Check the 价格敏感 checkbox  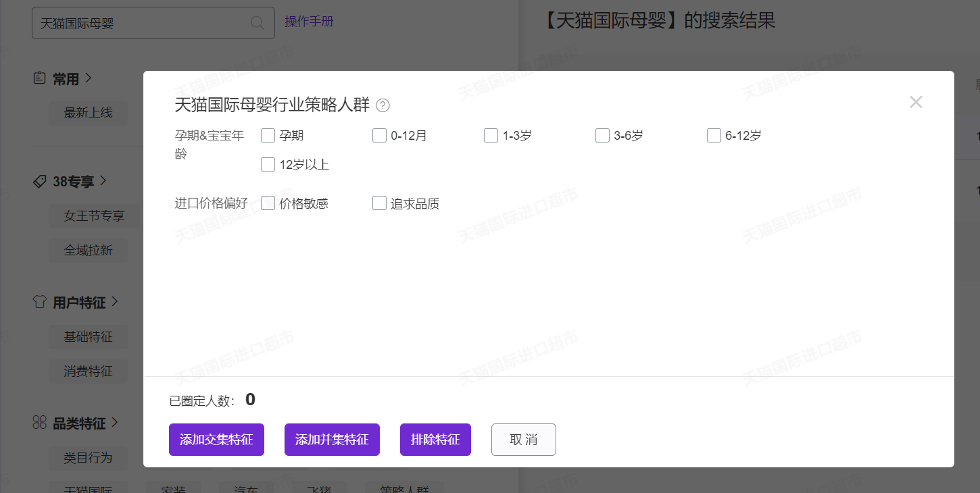click(x=268, y=203)
